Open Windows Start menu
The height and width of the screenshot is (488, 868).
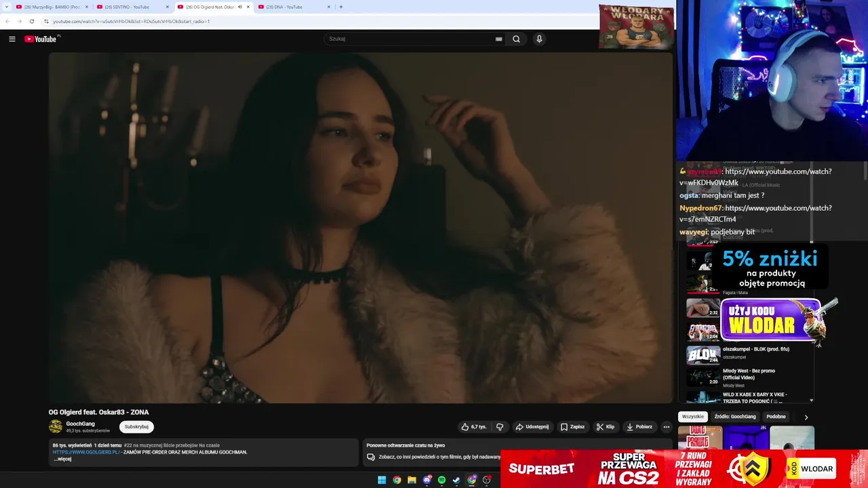pyautogui.click(x=382, y=480)
